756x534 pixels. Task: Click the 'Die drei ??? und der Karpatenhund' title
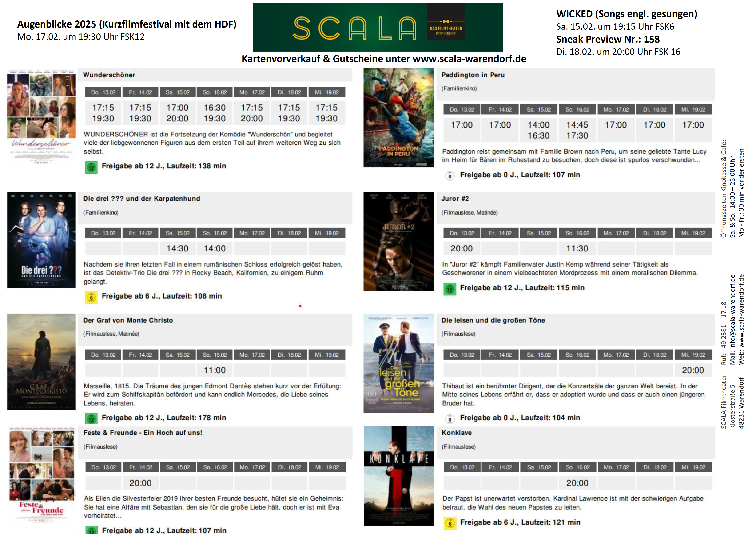click(x=142, y=199)
